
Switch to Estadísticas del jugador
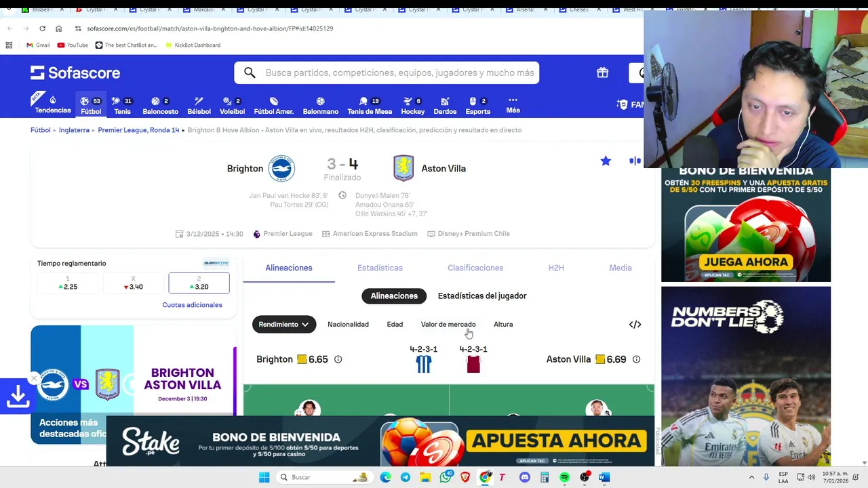482,296
